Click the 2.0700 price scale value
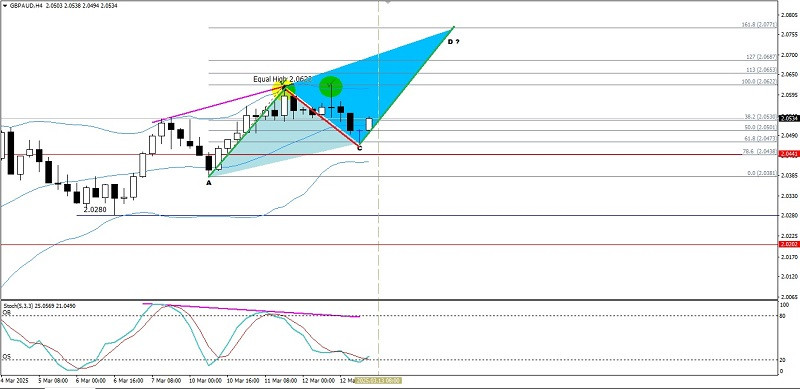This screenshot has height=389, width=800. point(788,54)
